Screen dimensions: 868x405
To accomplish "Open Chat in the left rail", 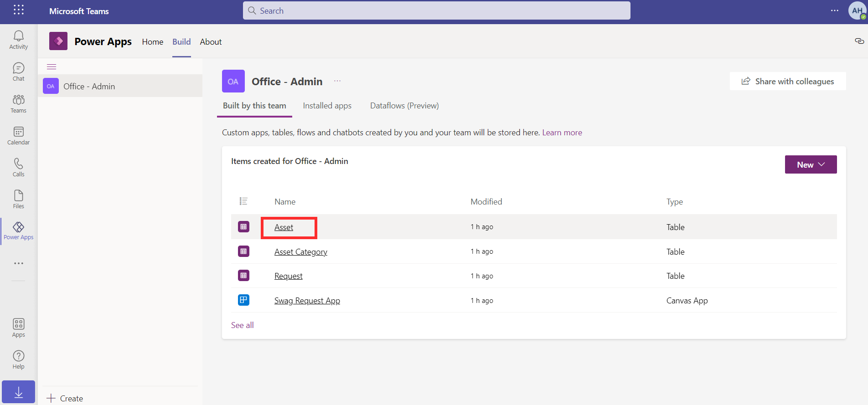I will [x=18, y=72].
